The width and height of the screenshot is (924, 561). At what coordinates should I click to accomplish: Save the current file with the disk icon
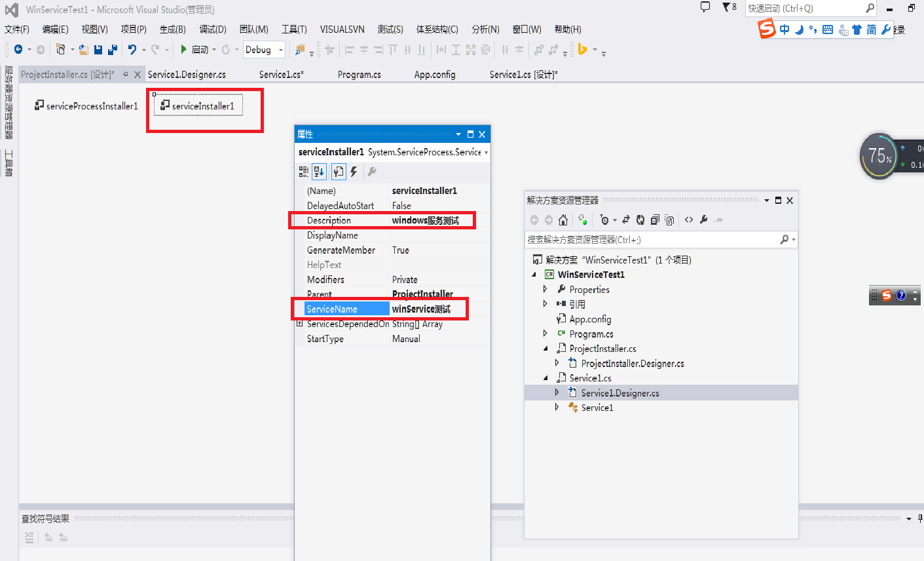click(x=98, y=50)
